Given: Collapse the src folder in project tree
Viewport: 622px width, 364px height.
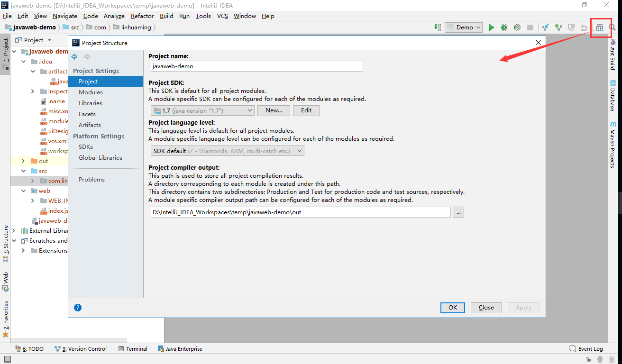Looking at the screenshot, I should (23, 171).
